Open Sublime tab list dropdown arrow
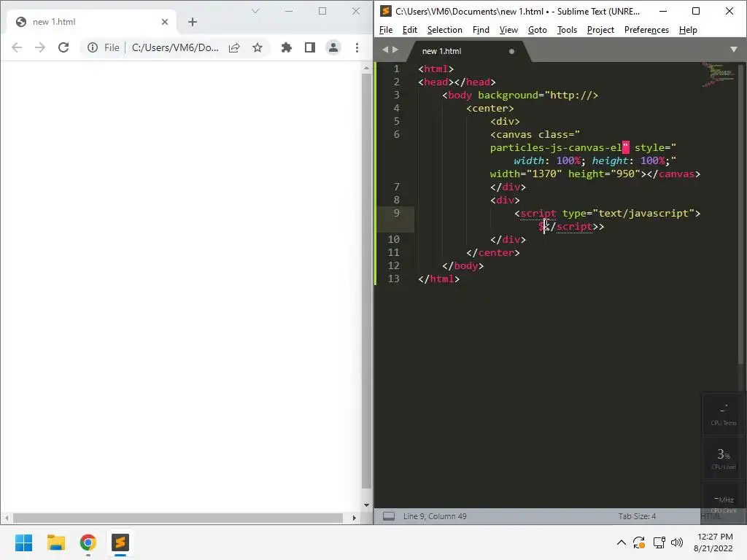The height and width of the screenshot is (560, 747). coord(734,50)
